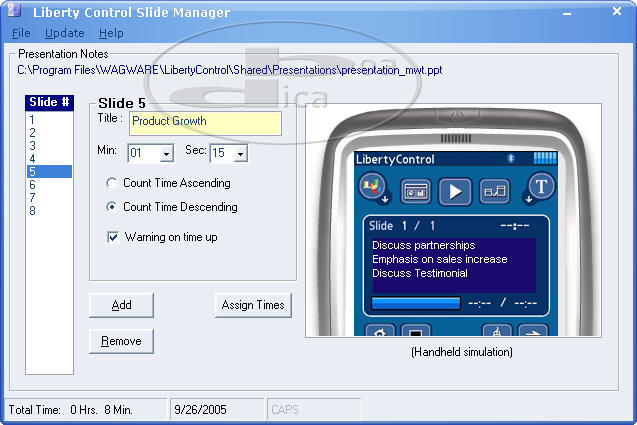Click the Assign Times button
Image resolution: width=637 pixels, height=425 pixels.
253,305
